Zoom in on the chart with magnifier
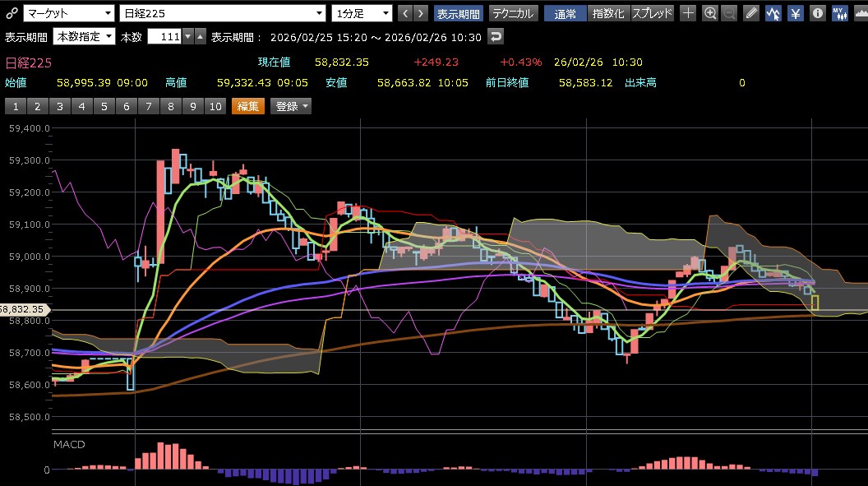This screenshot has height=486, width=868. [x=710, y=13]
